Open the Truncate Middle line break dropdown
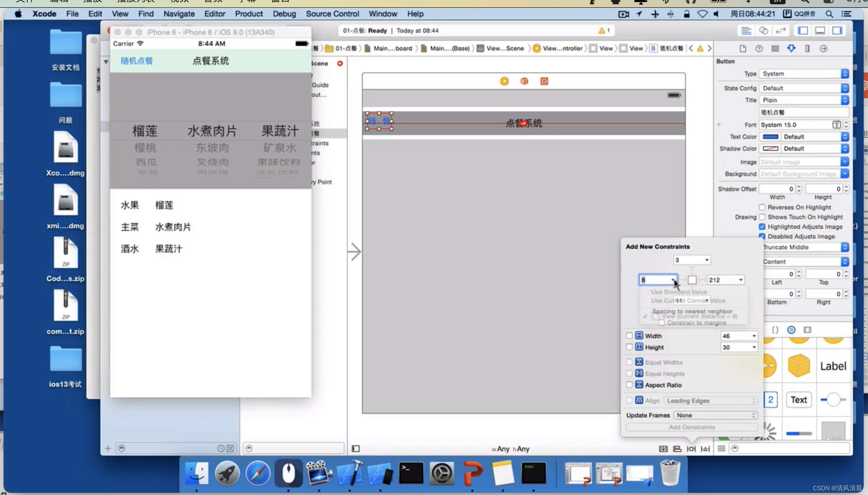This screenshot has height=495, width=868. point(806,247)
